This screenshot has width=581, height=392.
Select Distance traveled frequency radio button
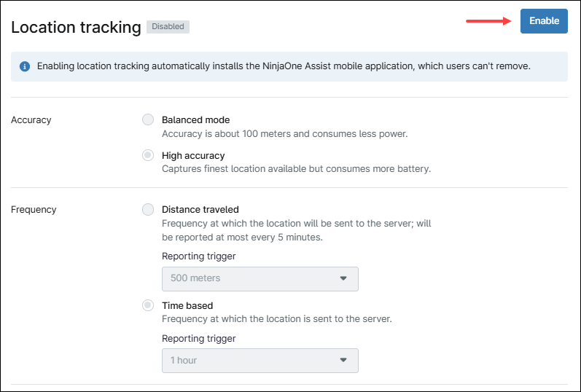pyautogui.click(x=148, y=210)
